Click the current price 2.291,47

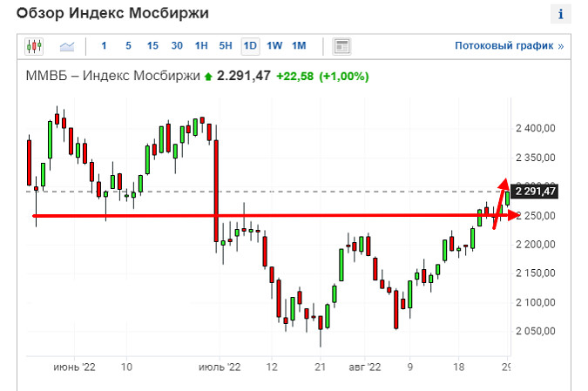coord(244,76)
